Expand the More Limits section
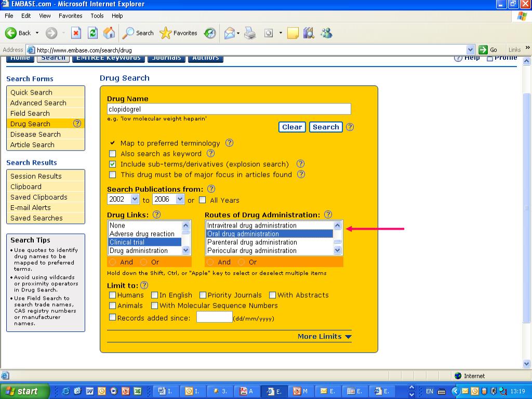Image resolution: width=532 pixels, height=399 pixels. coord(324,337)
